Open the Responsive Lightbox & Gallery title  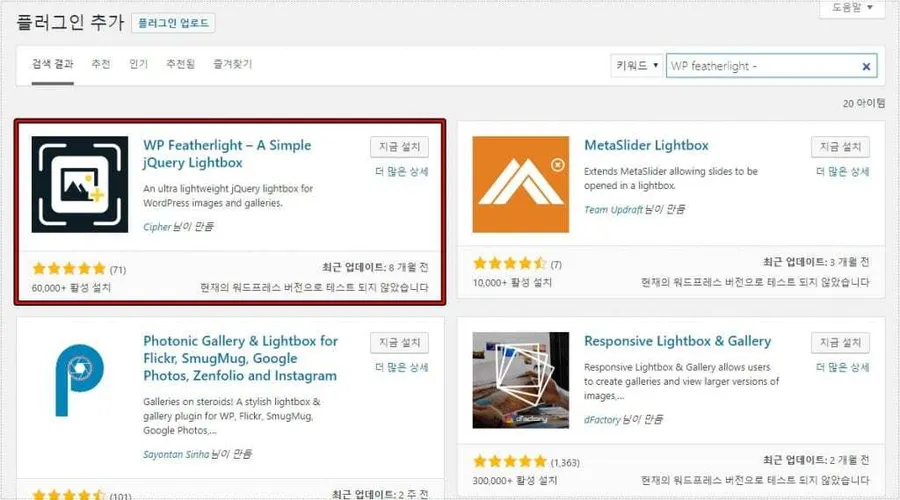tap(677, 341)
